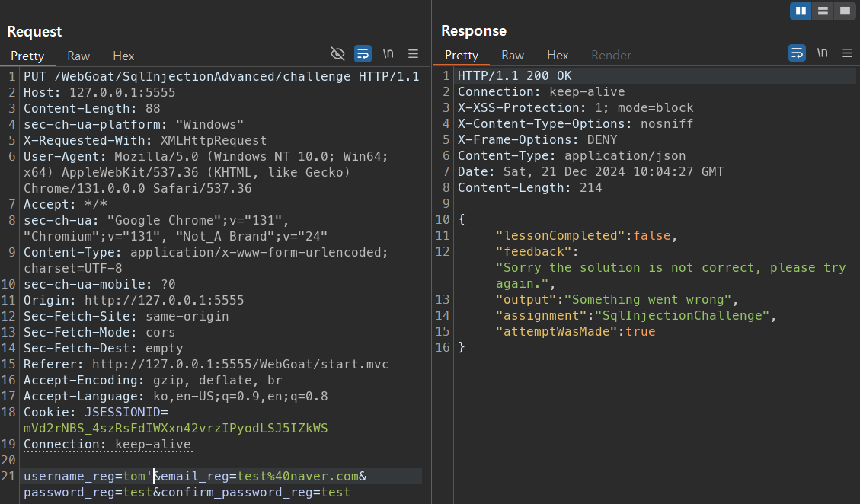
Task: Open Request pane hamburger options menu
Action: point(413,54)
